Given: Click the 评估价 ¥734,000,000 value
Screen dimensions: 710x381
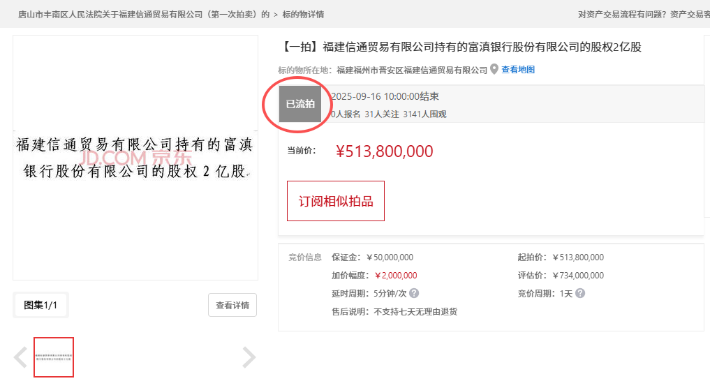Looking at the screenshot, I should coord(578,275).
